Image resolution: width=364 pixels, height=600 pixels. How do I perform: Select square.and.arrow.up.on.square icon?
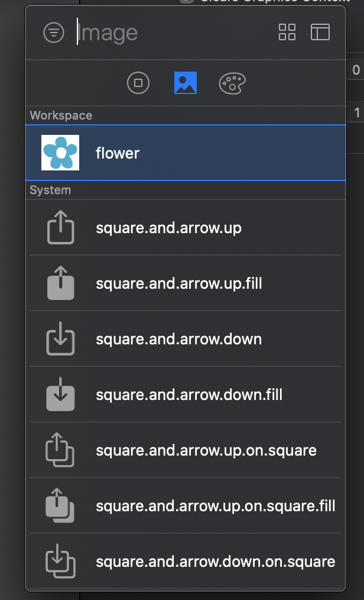coord(60,450)
